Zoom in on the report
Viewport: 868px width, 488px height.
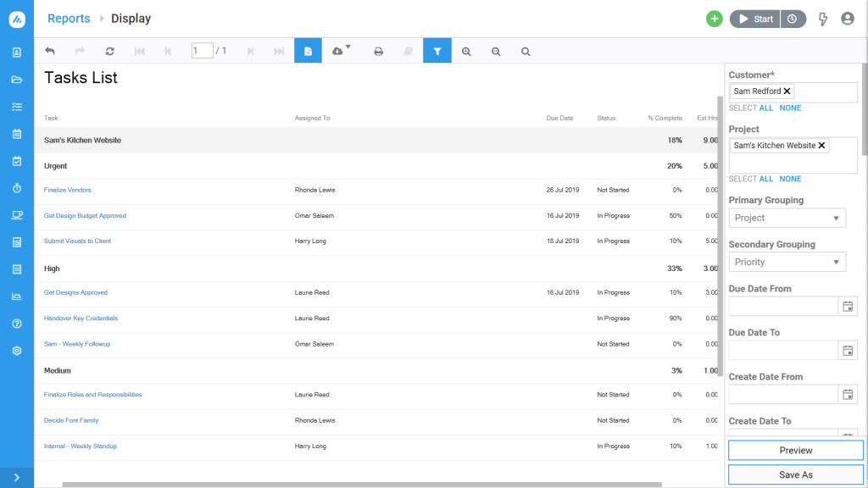coord(466,52)
